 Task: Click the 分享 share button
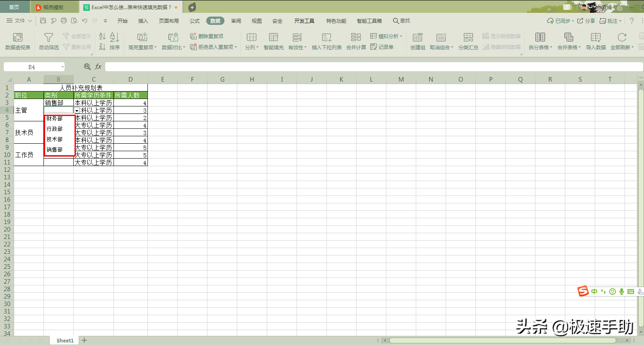586,21
